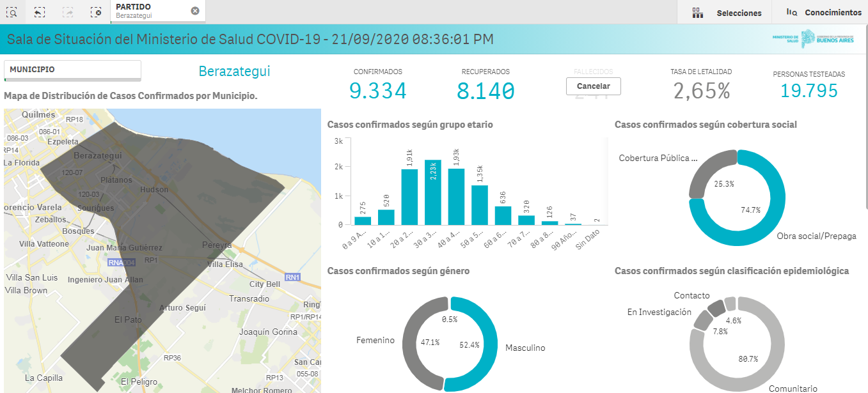This screenshot has height=393, width=868.
Task: Click the Selecciones grid icon
Action: pyautogui.click(x=697, y=13)
